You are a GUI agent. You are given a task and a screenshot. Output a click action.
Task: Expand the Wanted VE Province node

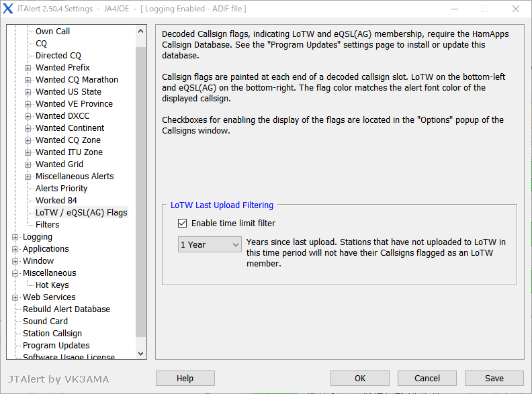click(28, 104)
